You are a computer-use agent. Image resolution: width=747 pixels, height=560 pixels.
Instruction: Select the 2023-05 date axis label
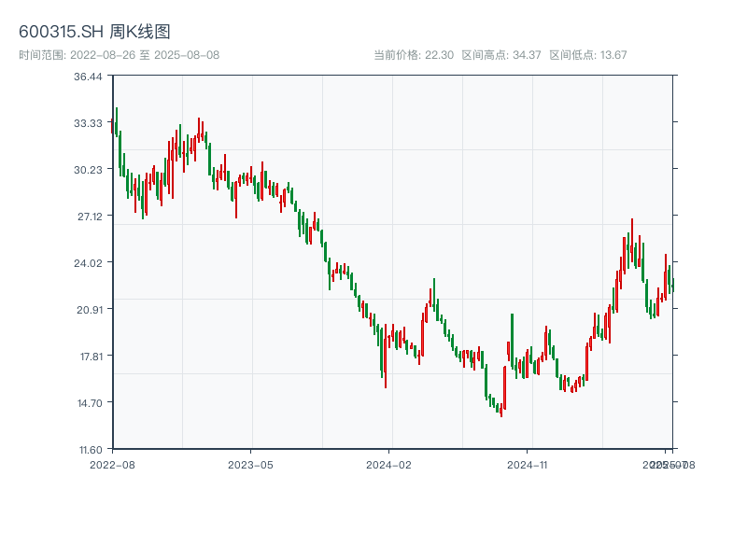pyautogui.click(x=250, y=464)
